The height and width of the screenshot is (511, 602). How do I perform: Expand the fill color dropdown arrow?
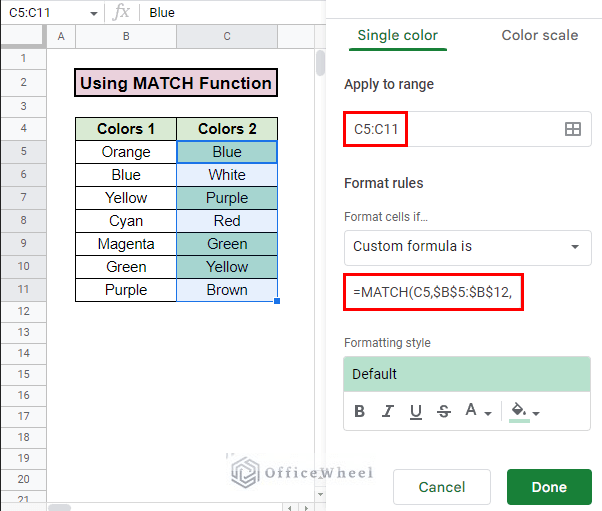point(536,413)
